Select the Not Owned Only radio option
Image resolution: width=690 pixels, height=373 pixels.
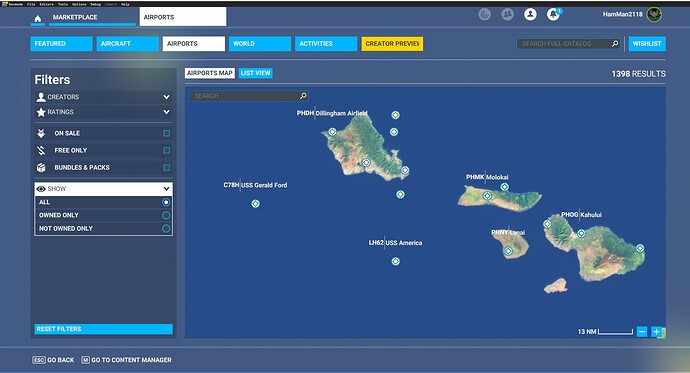pyautogui.click(x=166, y=229)
